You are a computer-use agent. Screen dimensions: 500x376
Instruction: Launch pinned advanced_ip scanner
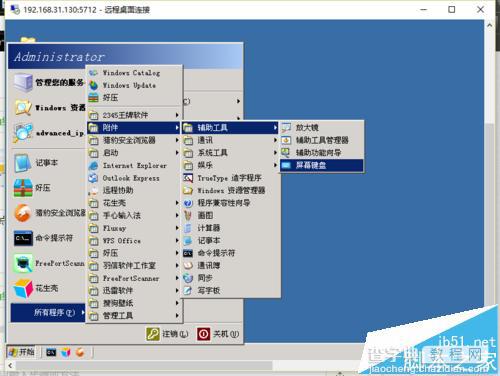click(49, 133)
